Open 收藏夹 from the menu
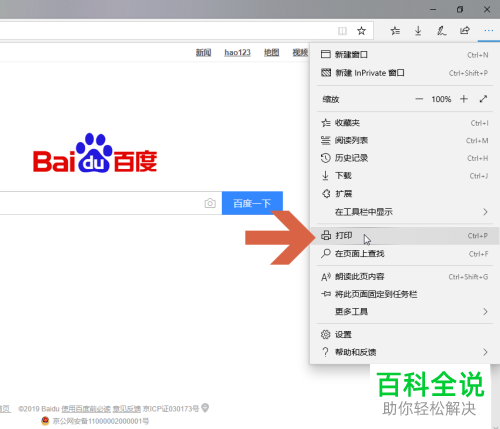The image size is (500, 429). 404,123
